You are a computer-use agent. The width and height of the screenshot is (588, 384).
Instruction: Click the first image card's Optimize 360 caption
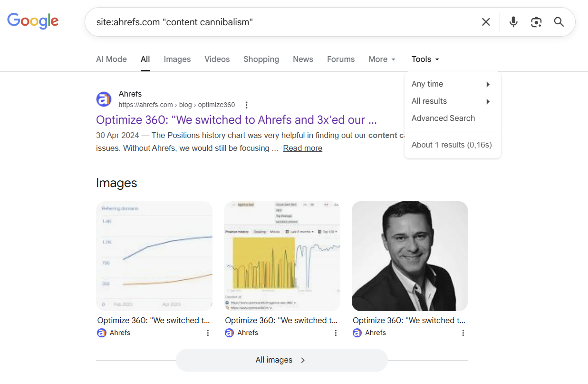(154, 321)
